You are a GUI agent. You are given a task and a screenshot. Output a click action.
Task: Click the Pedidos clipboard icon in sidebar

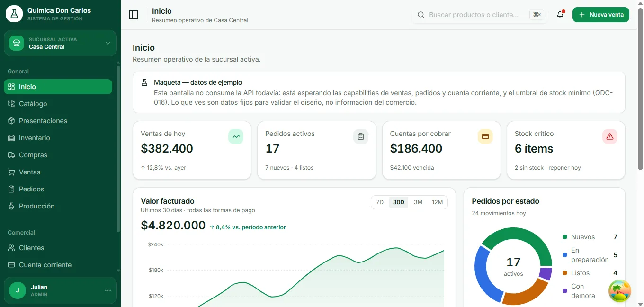(12, 189)
